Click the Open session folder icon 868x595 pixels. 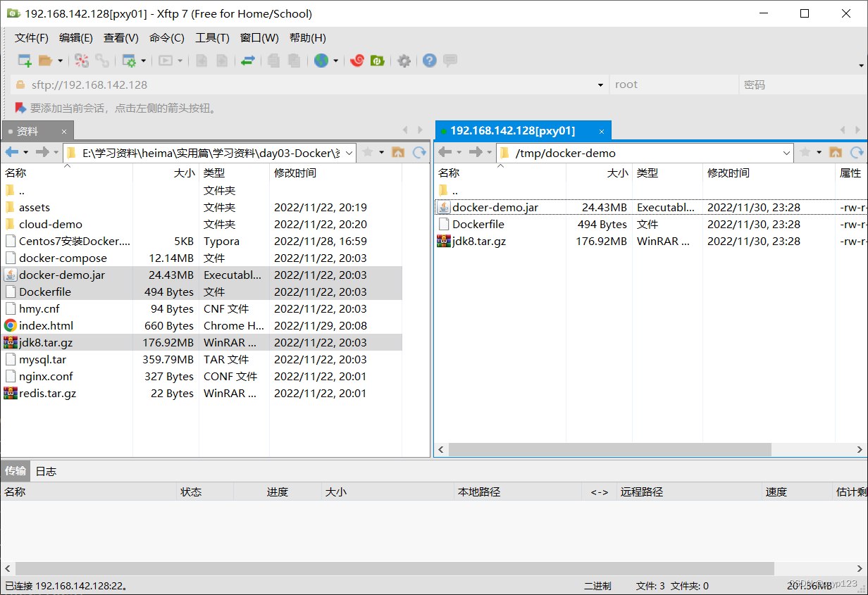coord(46,61)
